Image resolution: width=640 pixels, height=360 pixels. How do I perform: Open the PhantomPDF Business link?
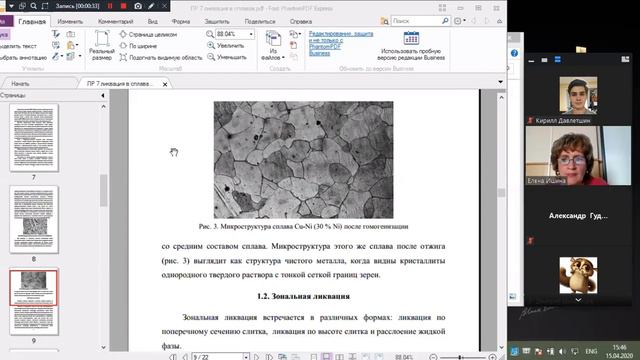pos(341,43)
